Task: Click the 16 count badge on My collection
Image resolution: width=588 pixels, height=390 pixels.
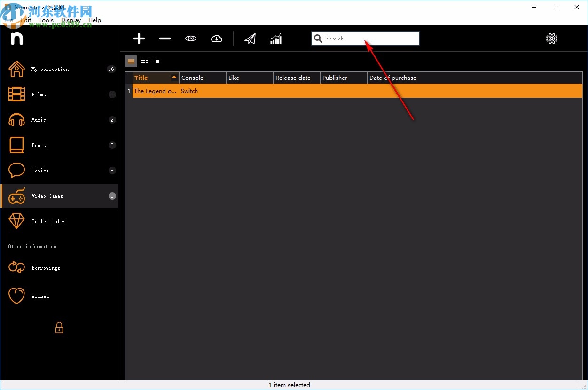Action: coord(111,69)
